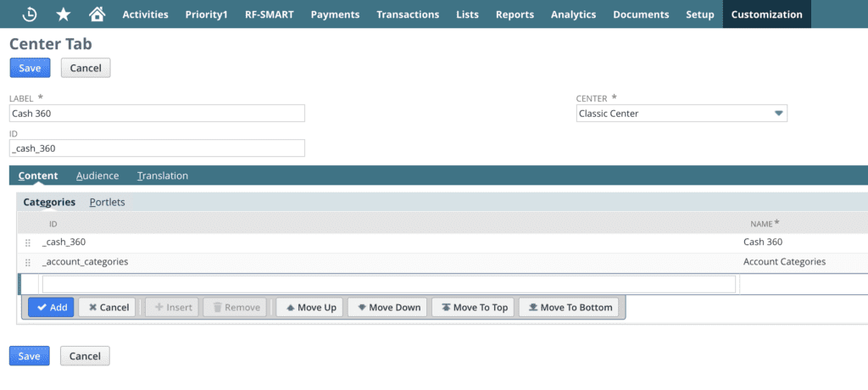The width and height of the screenshot is (868, 390).
Task: Focus the empty new-row ID input
Action: click(389, 284)
